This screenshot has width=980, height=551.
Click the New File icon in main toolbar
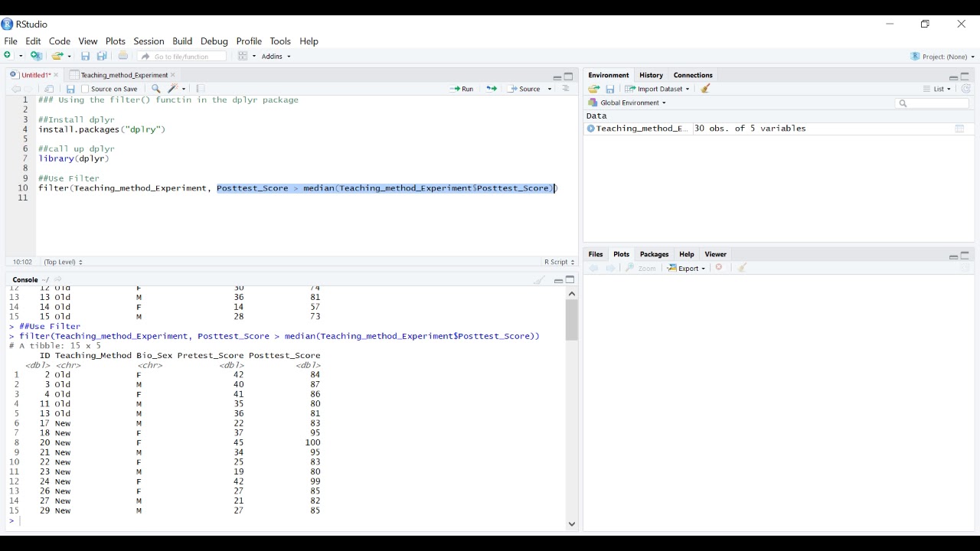tap(8, 56)
